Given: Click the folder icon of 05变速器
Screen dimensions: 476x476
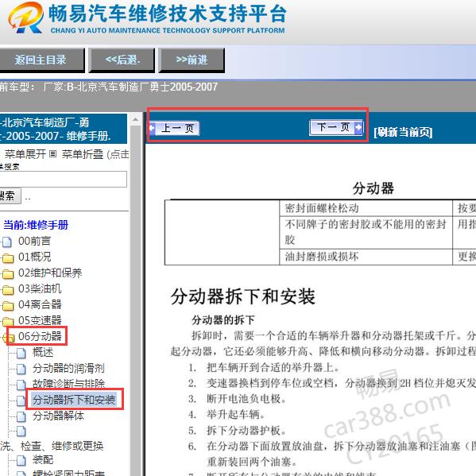Looking at the screenshot, I should point(8,322).
